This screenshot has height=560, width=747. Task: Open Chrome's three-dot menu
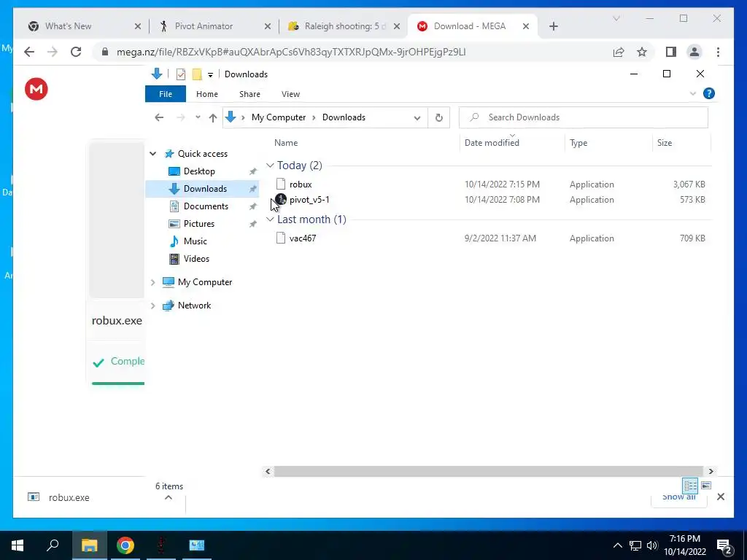pos(718,52)
